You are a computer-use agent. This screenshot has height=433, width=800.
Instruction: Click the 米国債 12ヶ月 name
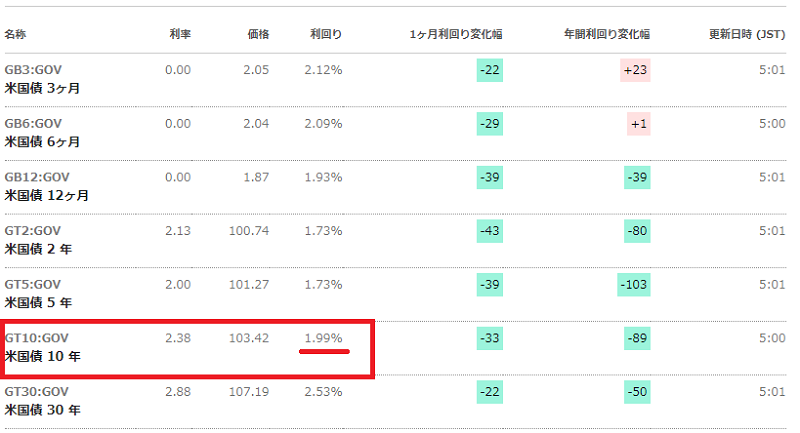click(46, 195)
